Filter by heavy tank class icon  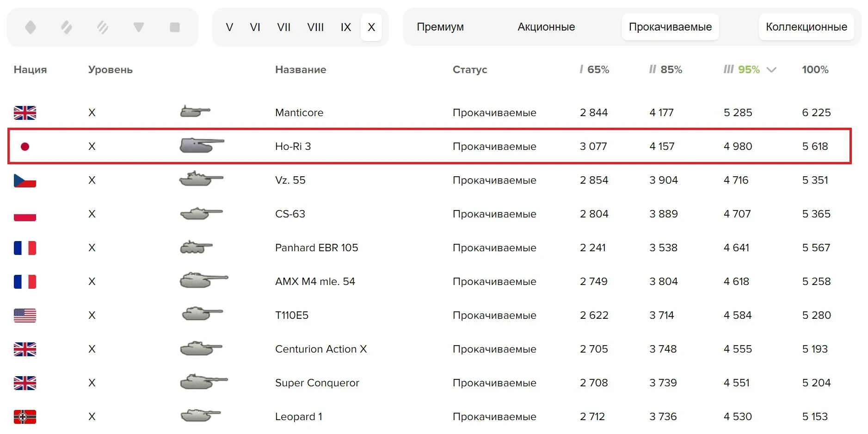pos(103,27)
